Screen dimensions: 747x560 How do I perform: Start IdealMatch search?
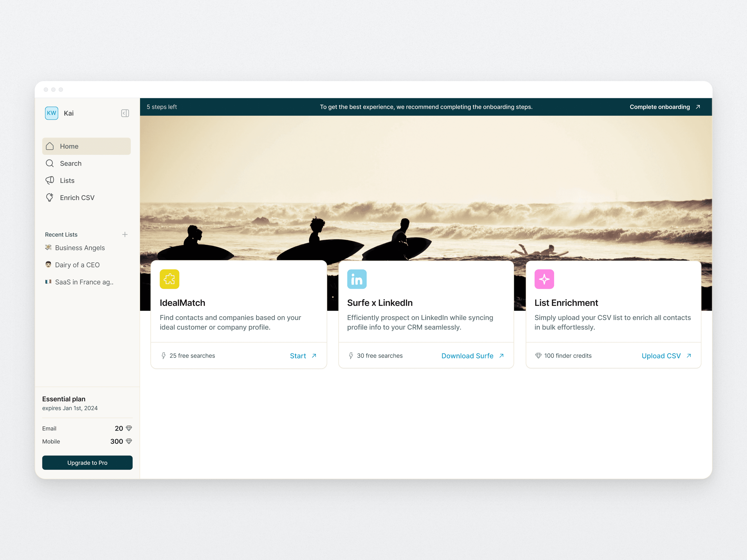point(303,356)
